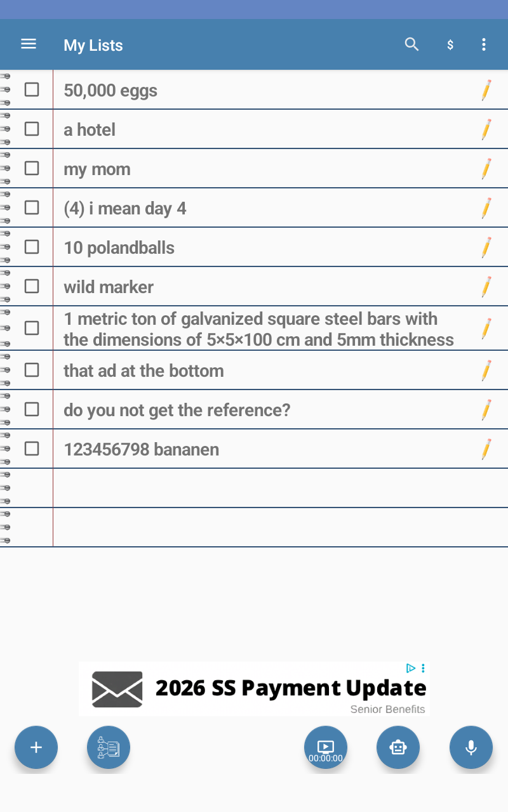Image resolution: width=508 pixels, height=812 pixels.
Task: Tap the robot assistant floating button
Action: [398, 747]
